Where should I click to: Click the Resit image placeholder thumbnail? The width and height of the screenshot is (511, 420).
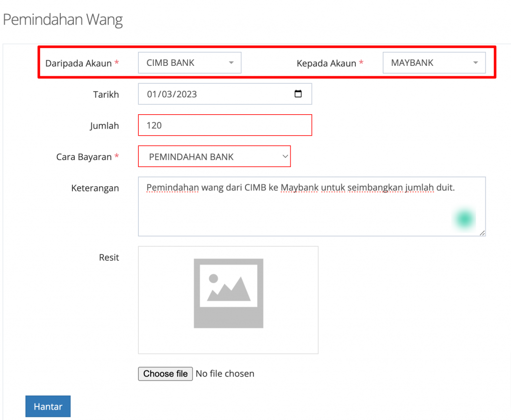coord(229,293)
